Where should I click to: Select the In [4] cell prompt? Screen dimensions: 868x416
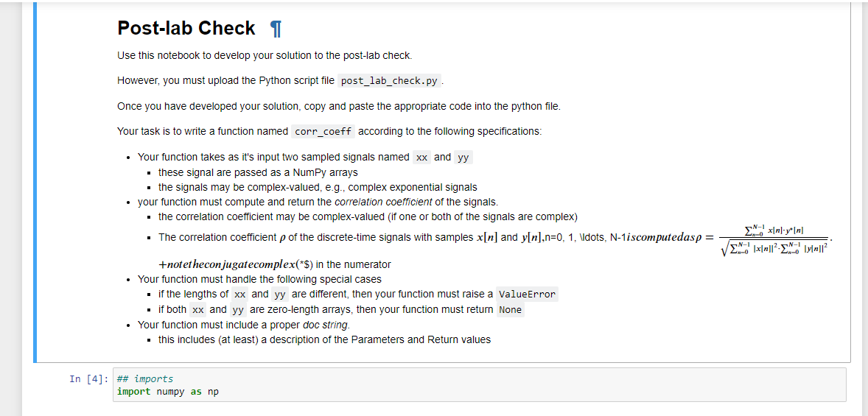coord(88,379)
